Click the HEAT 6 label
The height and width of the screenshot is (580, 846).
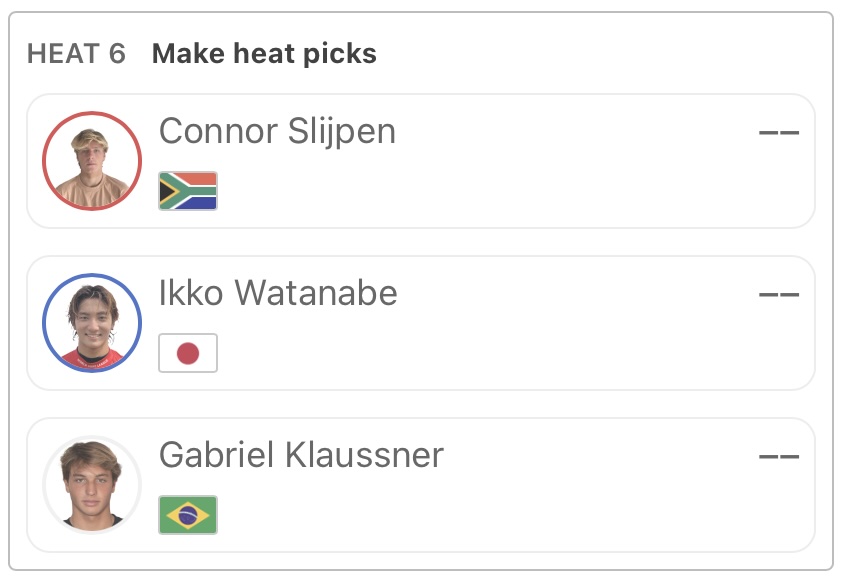(76, 53)
